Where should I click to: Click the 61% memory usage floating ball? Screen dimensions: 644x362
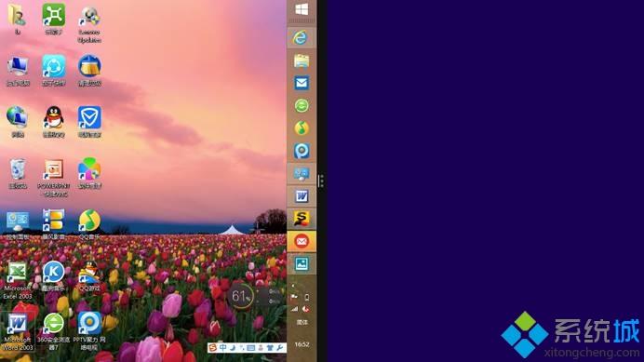[241, 295]
